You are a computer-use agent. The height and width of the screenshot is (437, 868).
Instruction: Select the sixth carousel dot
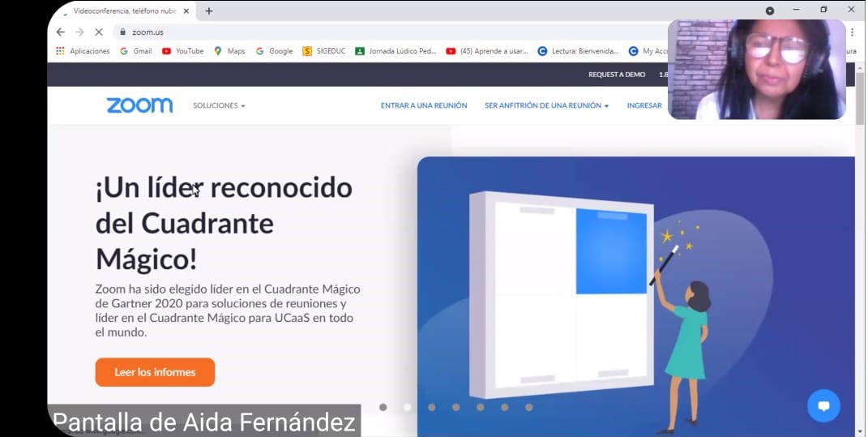pos(505,407)
